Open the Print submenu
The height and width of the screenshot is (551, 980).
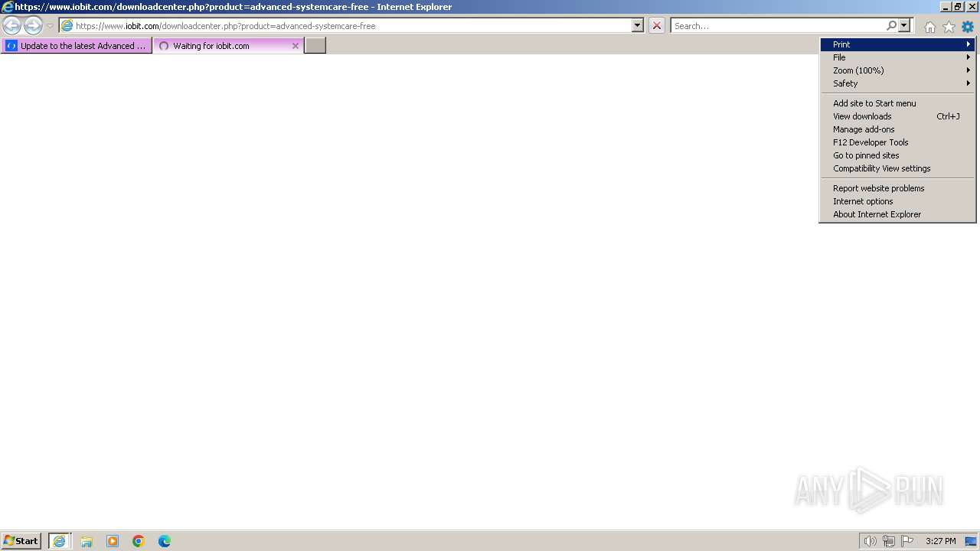(897, 44)
